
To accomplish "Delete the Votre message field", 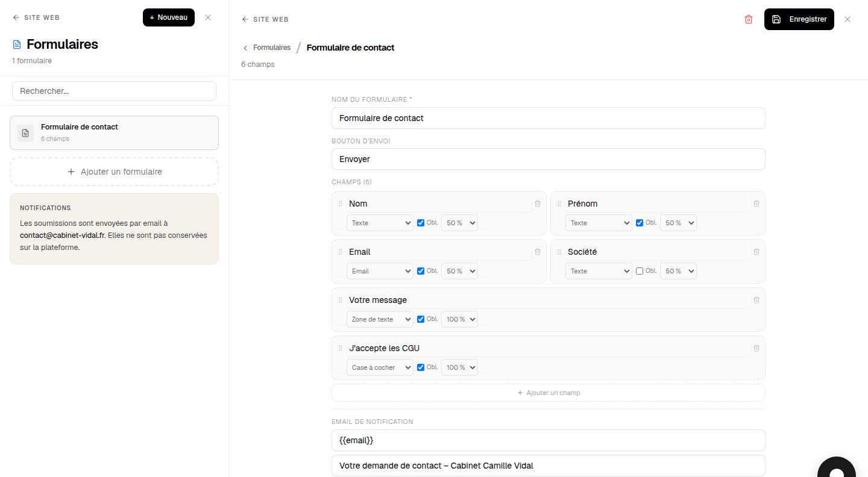I will click(x=756, y=300).
